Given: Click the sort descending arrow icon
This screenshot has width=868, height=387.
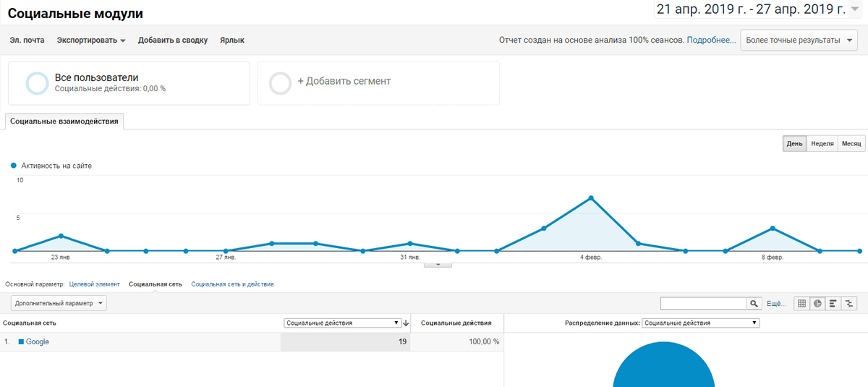Looking at the screenshot, I should (x=406, y=323).
